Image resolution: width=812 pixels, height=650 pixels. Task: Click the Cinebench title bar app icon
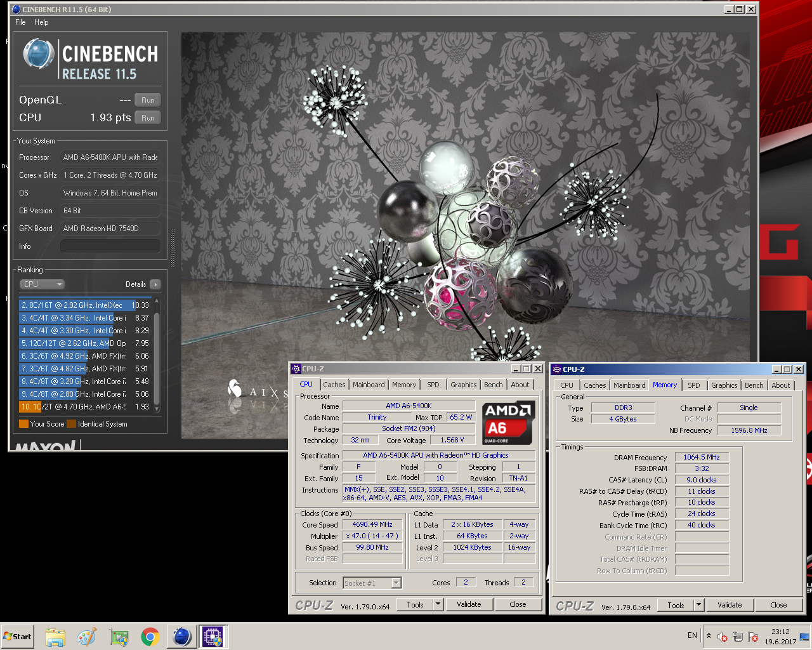(x=16, y=9)
